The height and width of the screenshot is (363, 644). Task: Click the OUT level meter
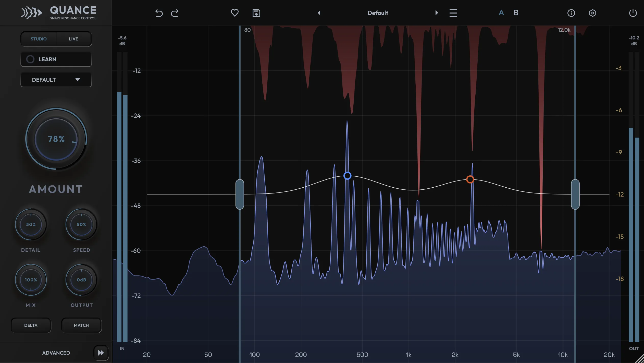pos(634,197)
